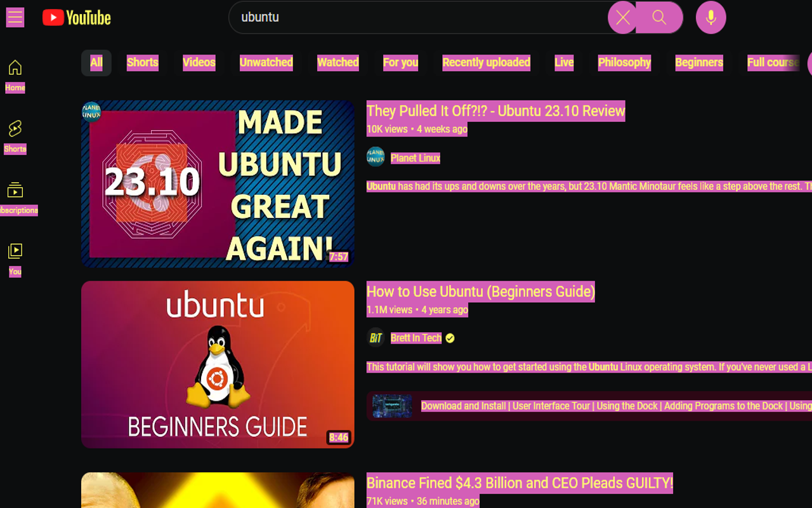The image size is (812, 508).
Task: Open the Ubuntu Beginners Guide video thumbnail
Action: [218, 364]
